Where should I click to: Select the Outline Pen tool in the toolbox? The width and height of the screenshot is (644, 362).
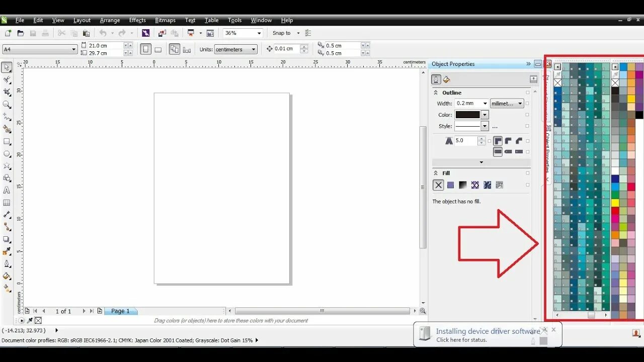[x=7, y=264]
